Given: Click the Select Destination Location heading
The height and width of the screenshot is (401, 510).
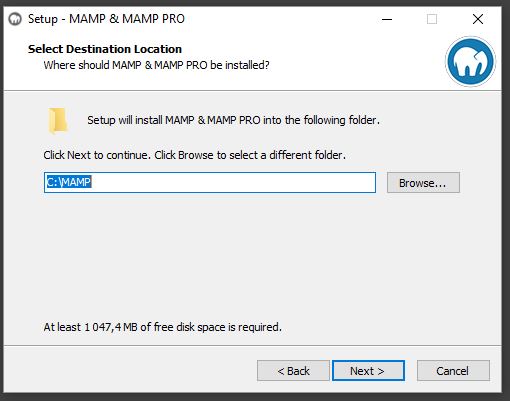Looking at the screenshot, I should pyautogui.click(x=105, y=49).
